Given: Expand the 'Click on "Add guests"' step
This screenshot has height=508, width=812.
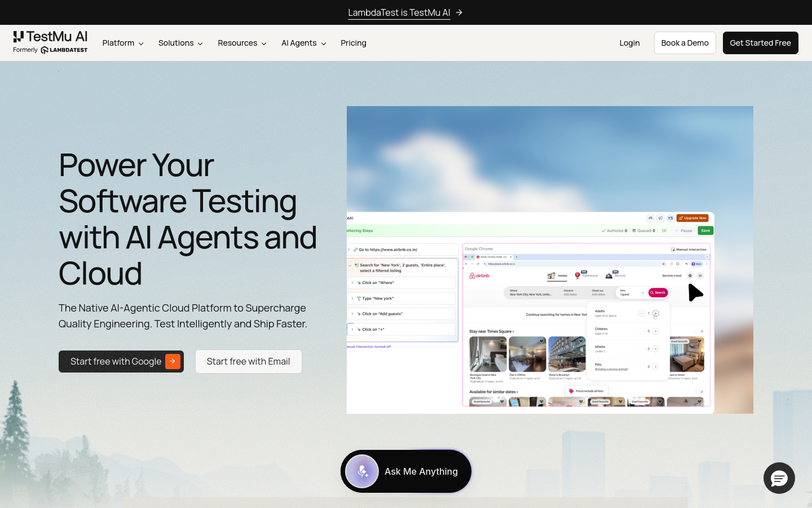Looking at the screenshot, I should click(x=352, y=314).
